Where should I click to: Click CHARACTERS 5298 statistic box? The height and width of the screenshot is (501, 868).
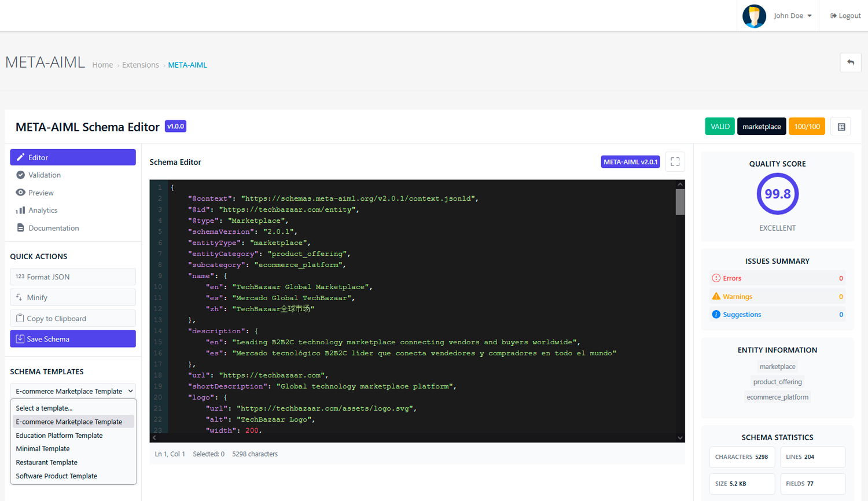click(742, 457)
